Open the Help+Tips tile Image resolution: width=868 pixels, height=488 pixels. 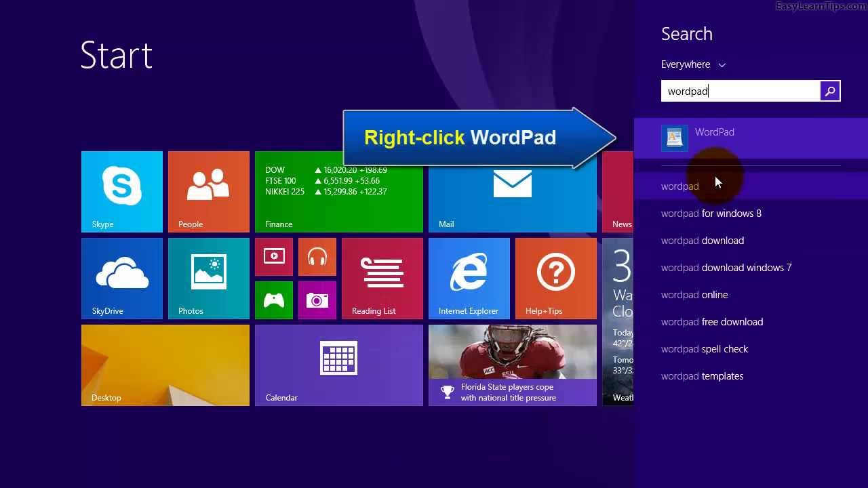pos(556,279)
